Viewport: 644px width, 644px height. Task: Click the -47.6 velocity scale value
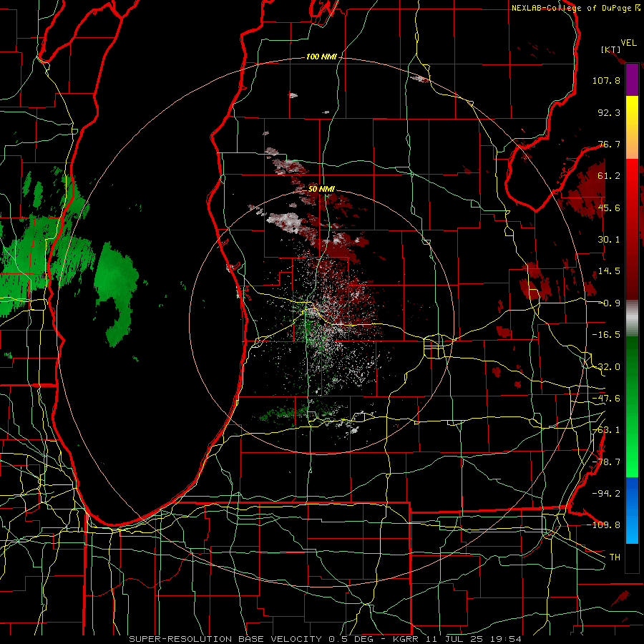pyautogui.click(x=606, y=399)
